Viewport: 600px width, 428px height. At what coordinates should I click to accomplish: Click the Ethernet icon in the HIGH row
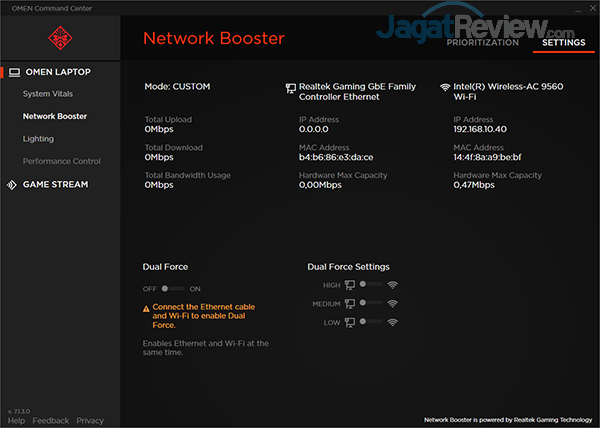point(350,285)
